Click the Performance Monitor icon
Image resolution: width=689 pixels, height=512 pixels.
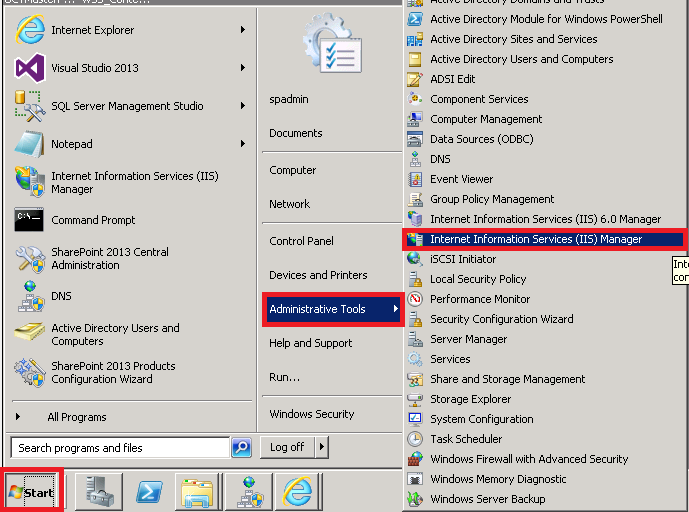[414, 299]
